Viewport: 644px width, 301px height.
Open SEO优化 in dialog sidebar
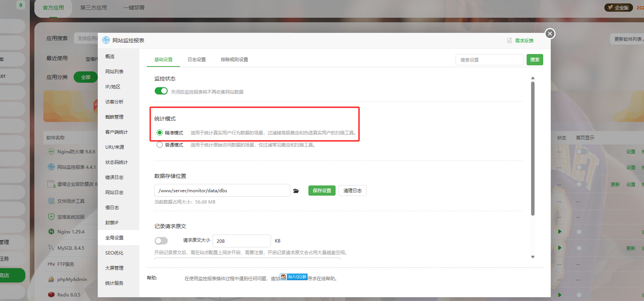(x=119, y=253)
